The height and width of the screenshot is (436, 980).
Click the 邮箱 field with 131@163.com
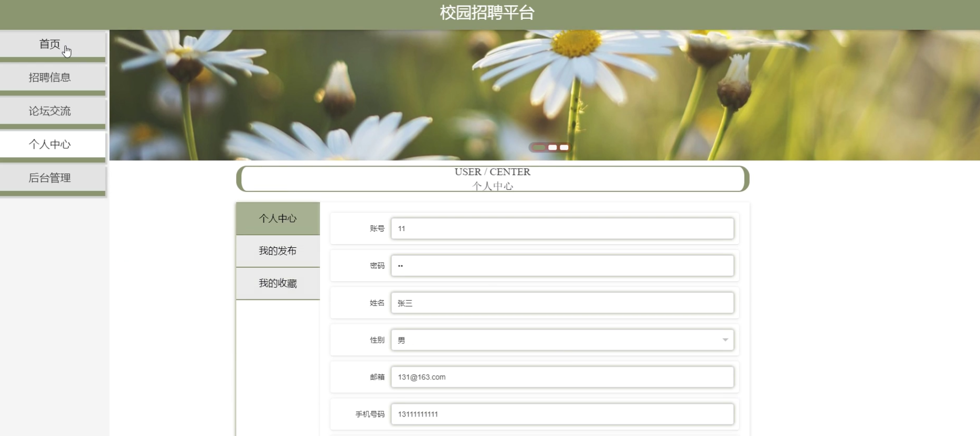pyautogui.click(x=562, y=377)
